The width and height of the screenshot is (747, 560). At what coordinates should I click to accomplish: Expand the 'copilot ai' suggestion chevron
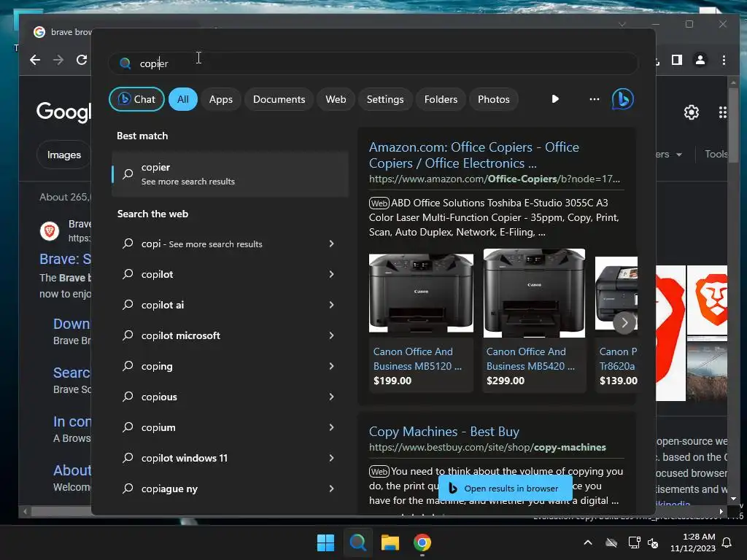[x=332, y=305]
